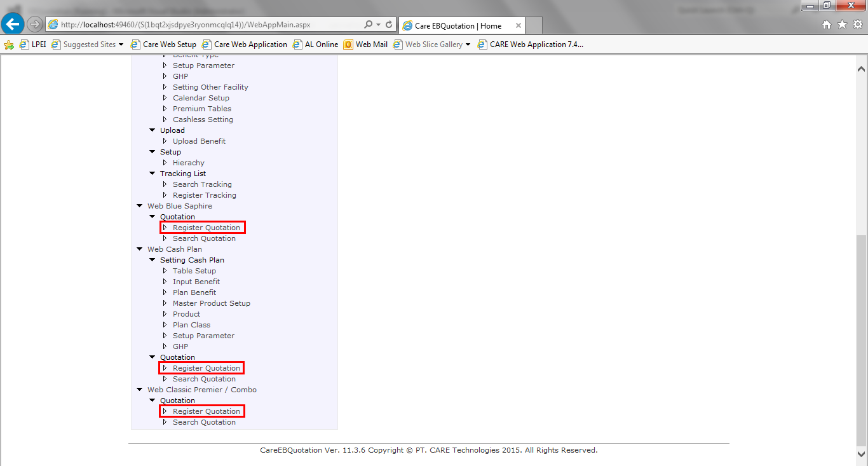This screenshot has width=868, height=466.
Task: Open Master Product Setup item
Action: click(211, 303)
